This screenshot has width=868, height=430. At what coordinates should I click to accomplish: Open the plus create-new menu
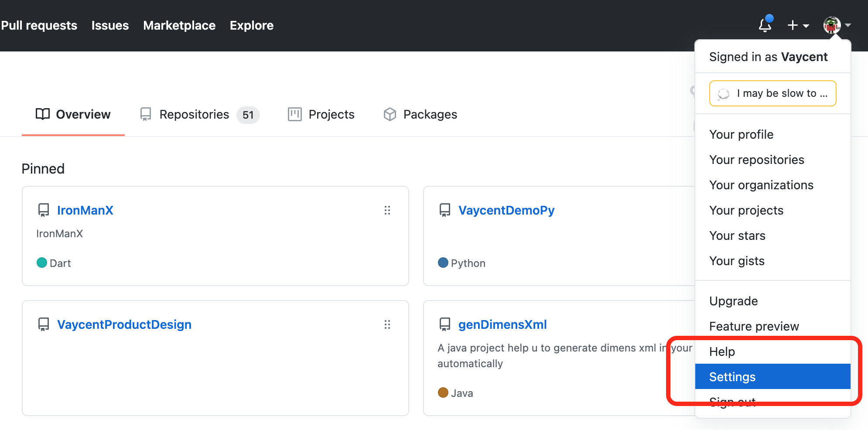798,25
